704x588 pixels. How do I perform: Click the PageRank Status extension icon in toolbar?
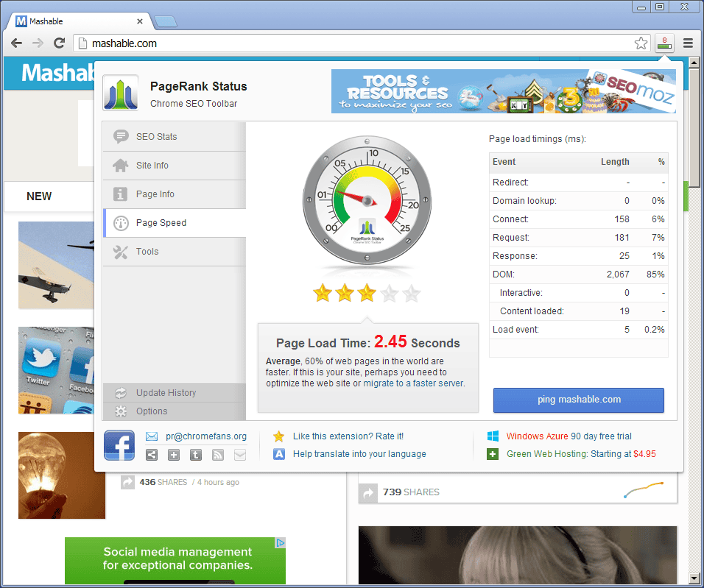click(664, 43)
